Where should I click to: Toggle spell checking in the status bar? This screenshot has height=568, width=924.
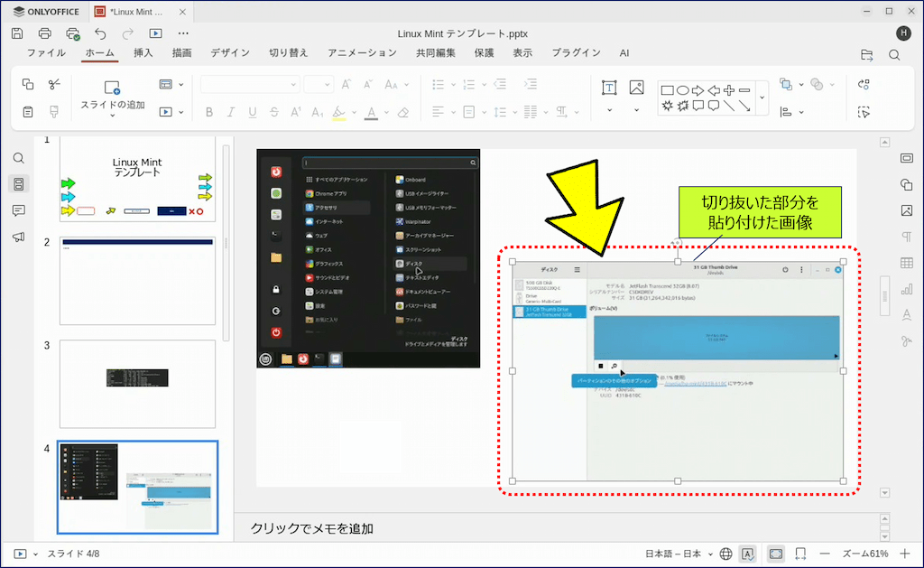click(747, 554)
